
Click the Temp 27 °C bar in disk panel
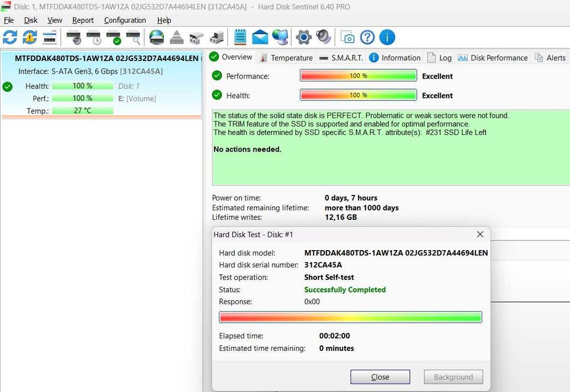point(83,111)
